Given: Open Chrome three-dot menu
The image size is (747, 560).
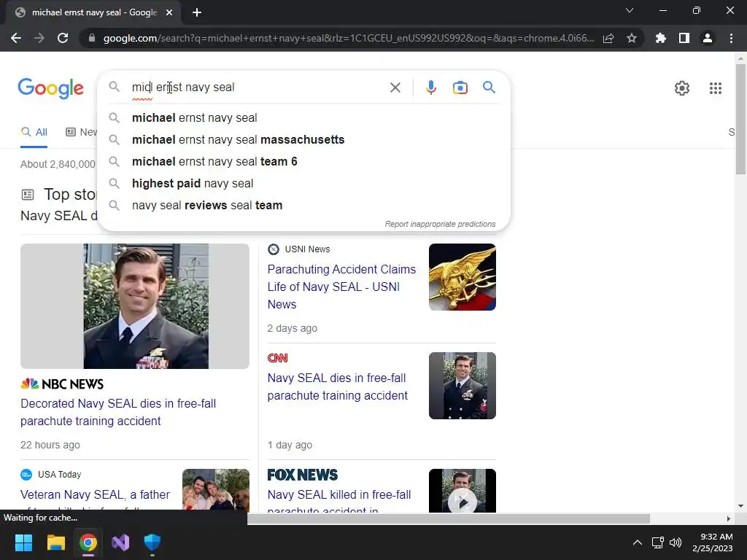Looking at the screenshot, I should pyautogui.click(x=731, y=38).
